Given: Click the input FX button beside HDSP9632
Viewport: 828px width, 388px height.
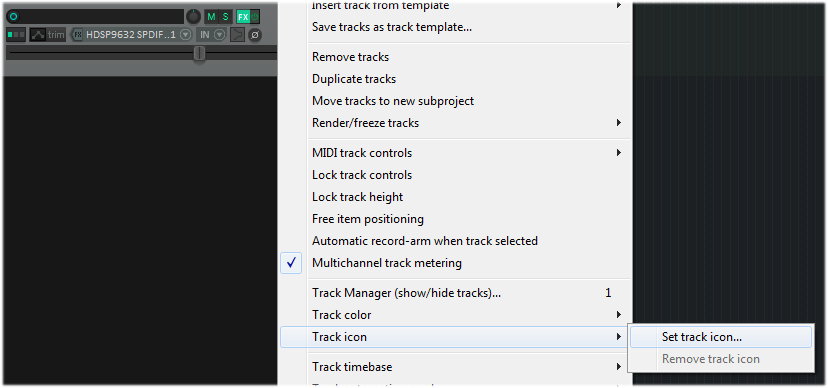Looking at the screenshot, I should point(78,35).
